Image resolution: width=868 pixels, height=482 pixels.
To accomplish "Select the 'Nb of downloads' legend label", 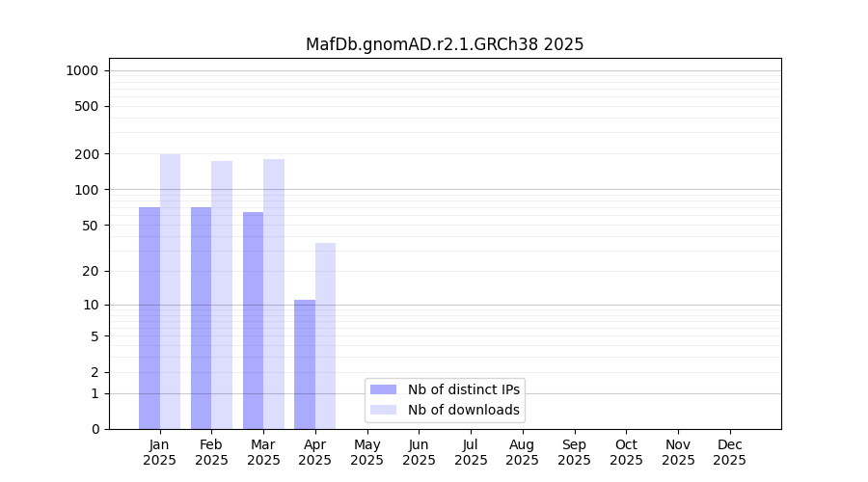I will [464, 410].
